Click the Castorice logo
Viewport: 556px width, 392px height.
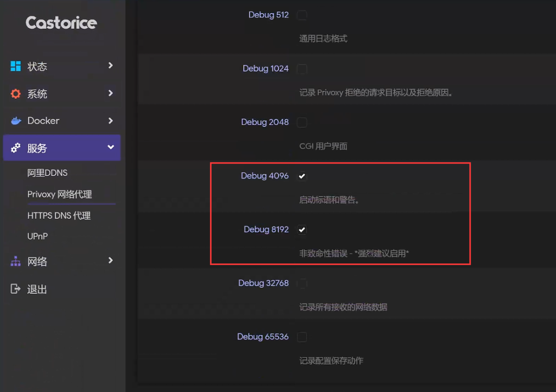tap(61, 23)
